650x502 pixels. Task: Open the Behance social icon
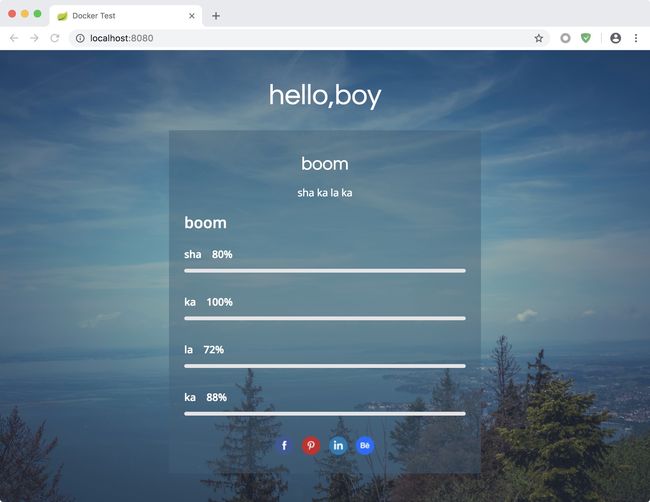pos(365,446)
